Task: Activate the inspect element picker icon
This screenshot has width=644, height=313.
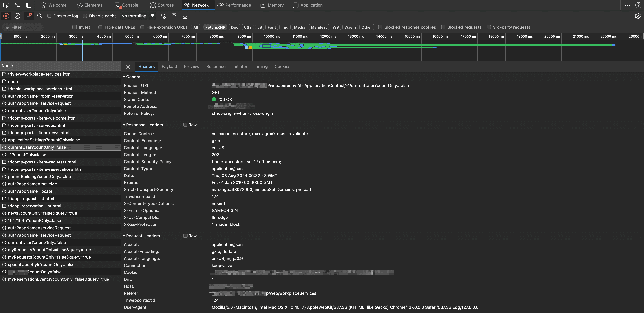Action: [x=6, y=5]
